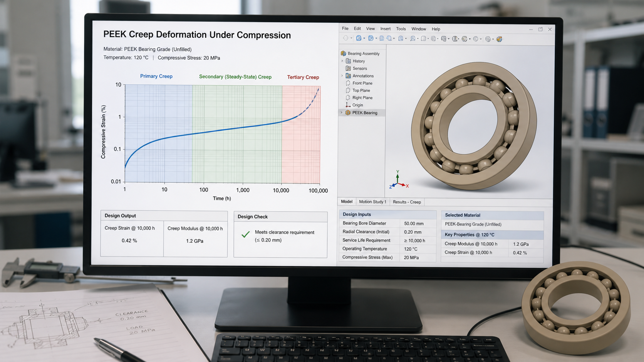Open the Edit menu
This screenshot has height=362, width=644.
point(357,28)
